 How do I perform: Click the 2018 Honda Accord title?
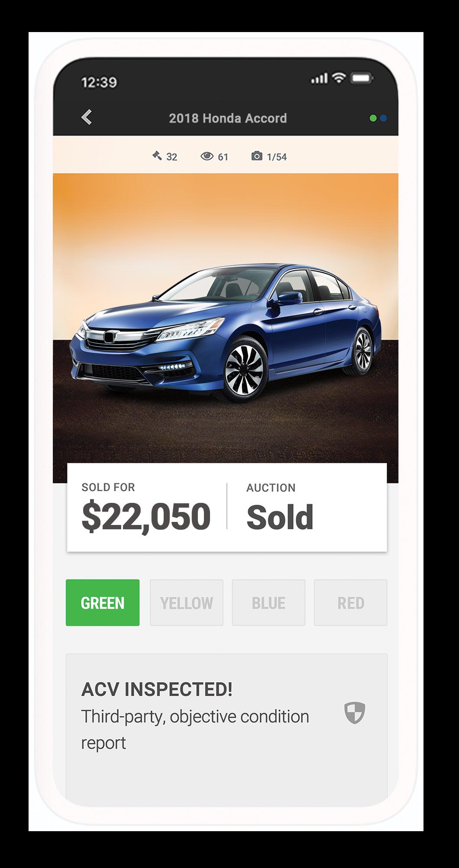click(228, 118)
